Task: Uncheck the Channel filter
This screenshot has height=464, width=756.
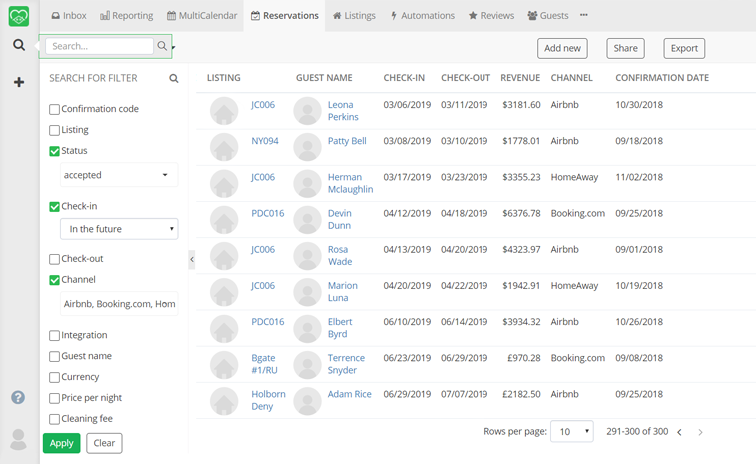Action: (54, 280)
